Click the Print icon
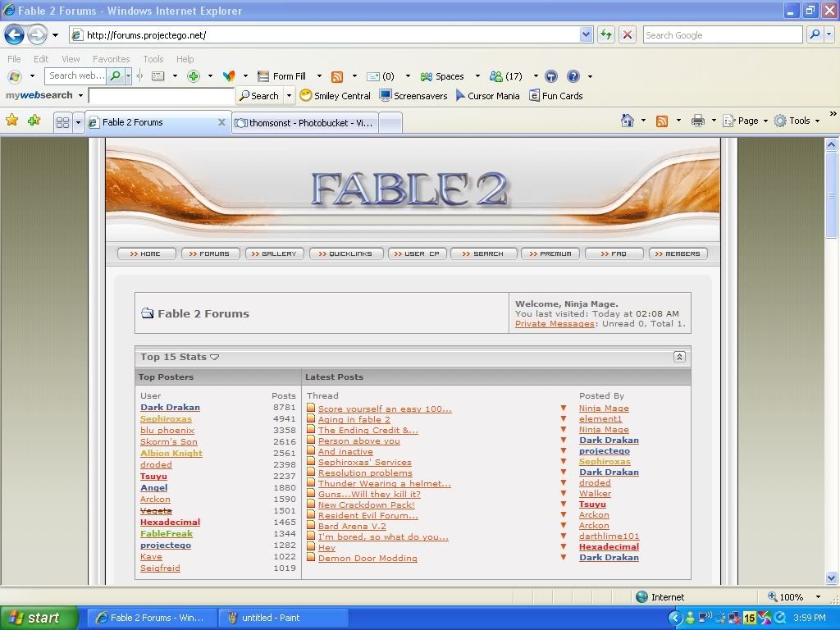 coord(697,121)
